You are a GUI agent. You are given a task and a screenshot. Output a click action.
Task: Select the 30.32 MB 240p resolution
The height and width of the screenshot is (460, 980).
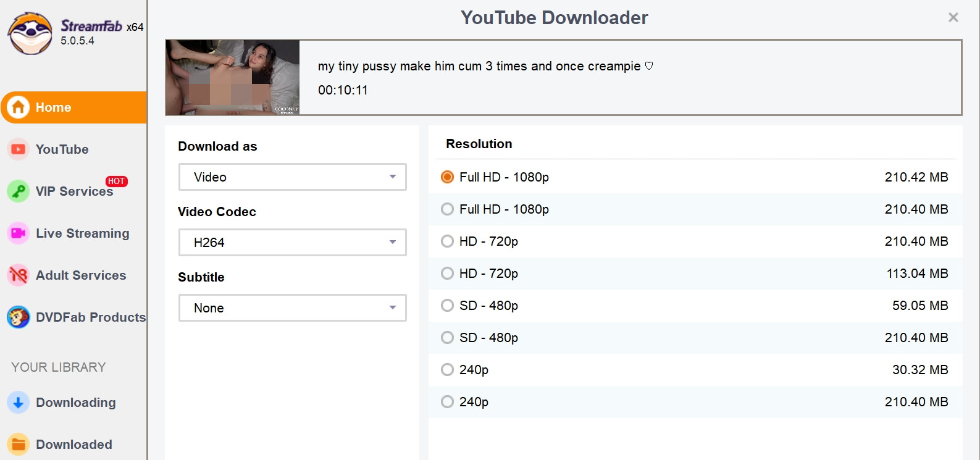[x=695, y=370]
